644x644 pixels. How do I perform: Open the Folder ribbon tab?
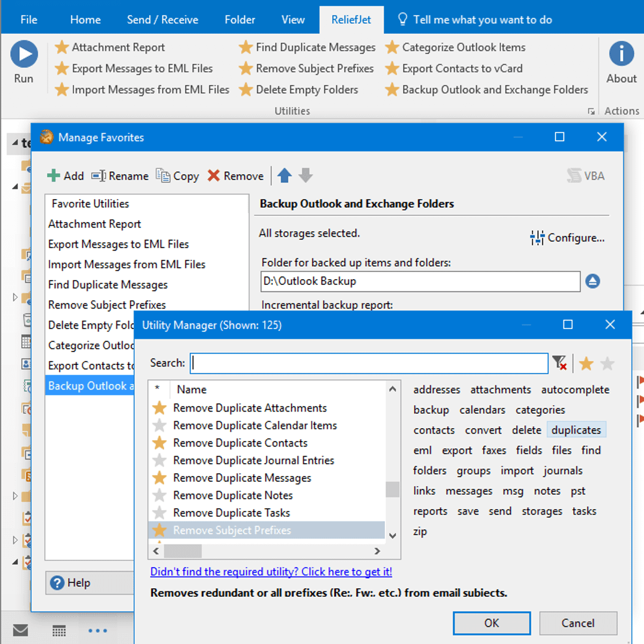[239, 20]
